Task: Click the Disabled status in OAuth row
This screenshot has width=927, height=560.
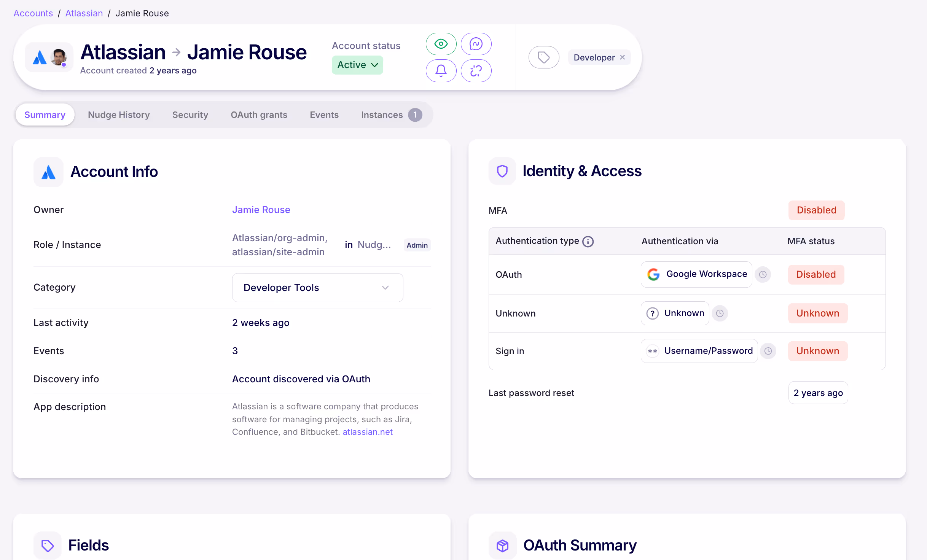Action: pyautogui.click(x=816, y=274)
